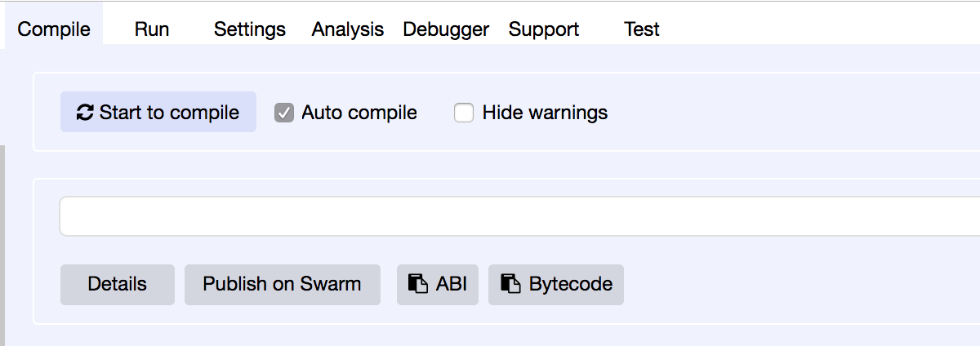The image size is (980, 346).
Task: Disable the Auto compile checkbox
Action: pos(284,113)
